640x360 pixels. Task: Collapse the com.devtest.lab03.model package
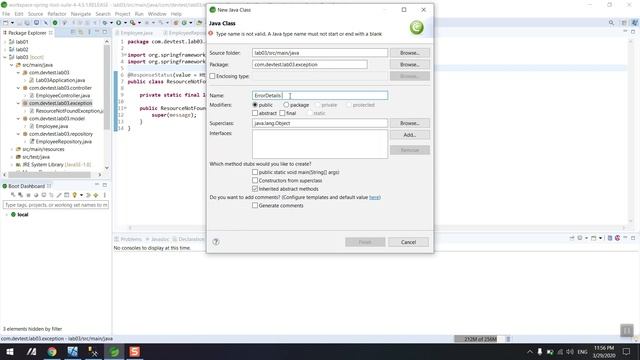18,118
